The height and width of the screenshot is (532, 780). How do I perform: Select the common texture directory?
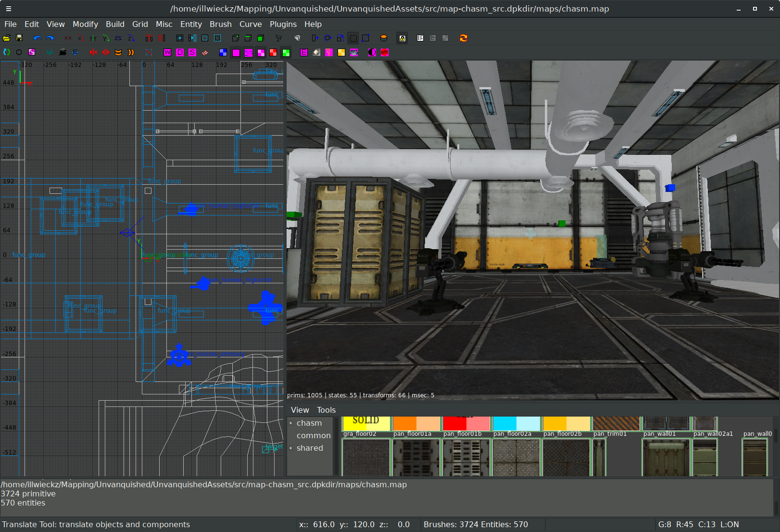(x=314, y=436)
